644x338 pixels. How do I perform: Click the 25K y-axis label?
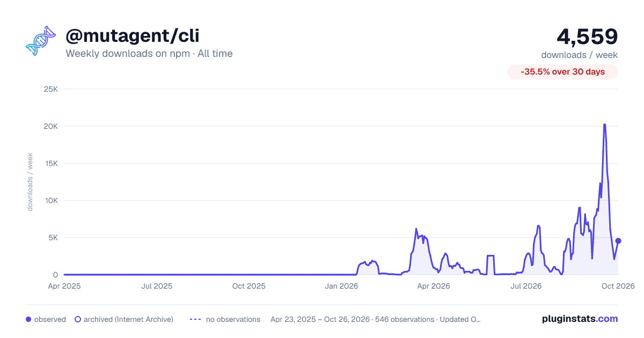tap(51, 89)
